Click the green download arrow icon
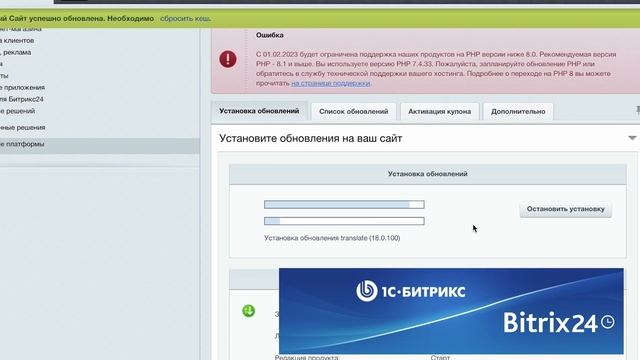This screenshot has width=640, height=360. pyautogui.click(x=249, y=311)
